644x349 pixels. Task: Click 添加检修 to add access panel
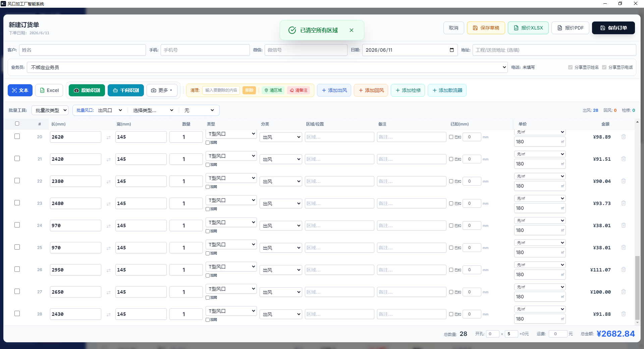click(408, 90)
